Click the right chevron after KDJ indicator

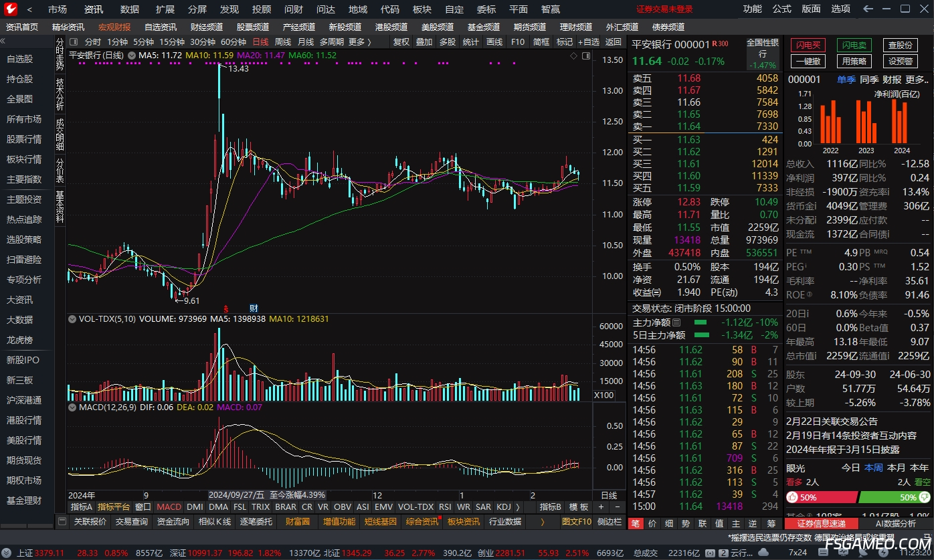519,507
